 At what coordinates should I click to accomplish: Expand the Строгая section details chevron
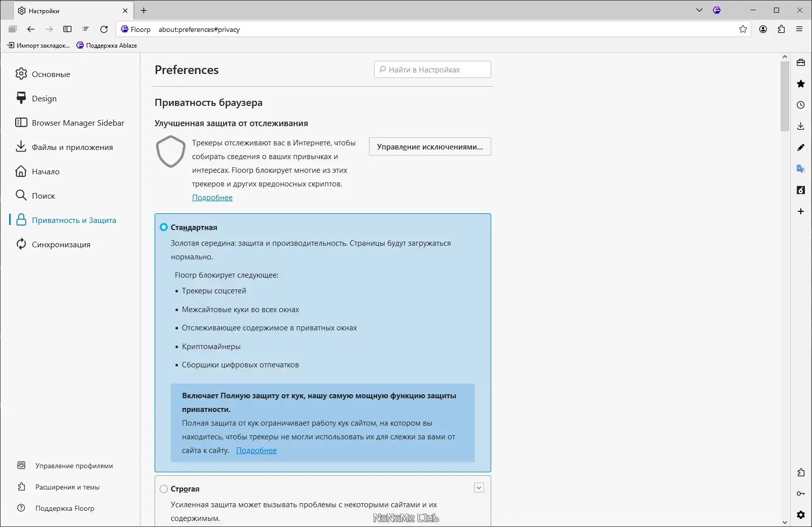coord(479,487)
